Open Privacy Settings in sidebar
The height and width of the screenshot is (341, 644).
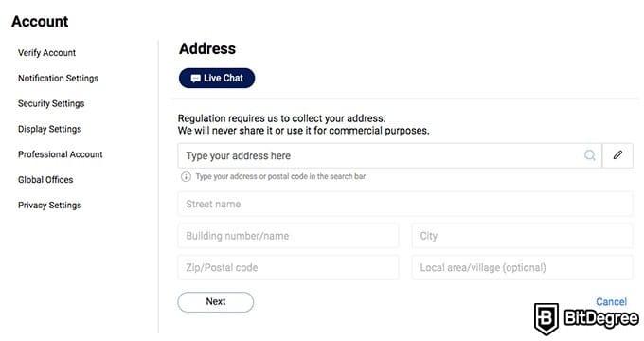point(49,205)
